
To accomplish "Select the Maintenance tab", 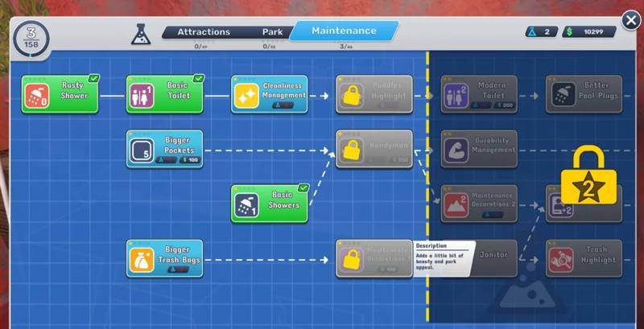I will [344, 31].
